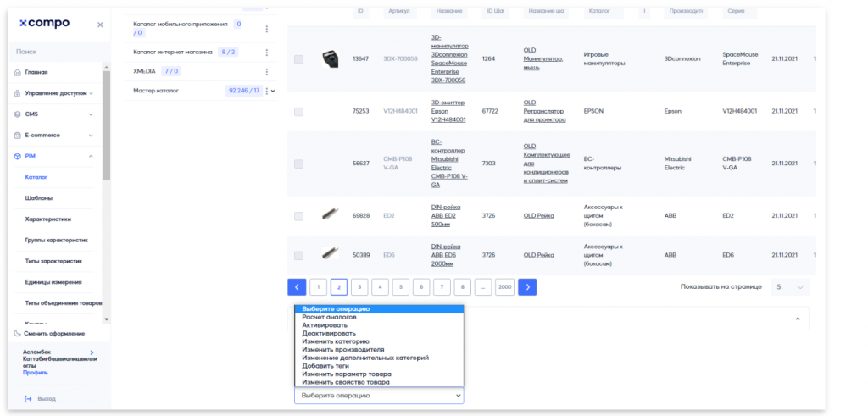868x416 pixels.
Task: Open DIN-рейка ABB ED6 2000мм link
Action: [x=446, y=255]
